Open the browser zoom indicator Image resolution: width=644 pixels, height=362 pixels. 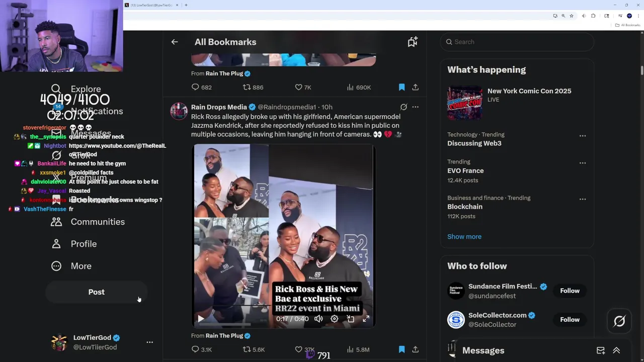[x=563, y=16]
